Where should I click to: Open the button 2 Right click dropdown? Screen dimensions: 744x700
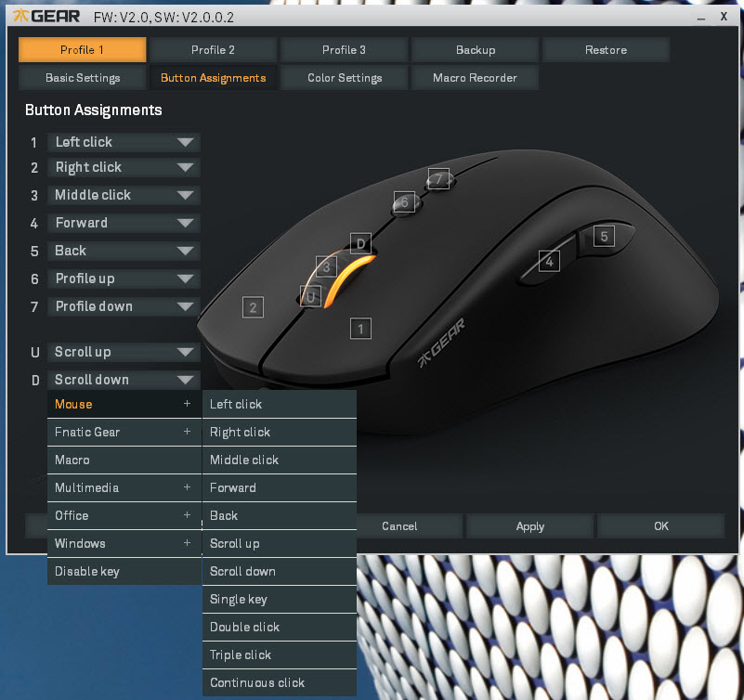click(x=124, y=167)
